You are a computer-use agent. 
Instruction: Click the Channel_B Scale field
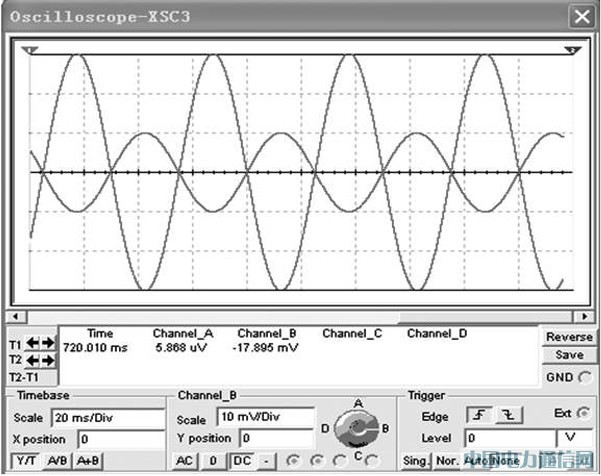[x=261, y=418]
